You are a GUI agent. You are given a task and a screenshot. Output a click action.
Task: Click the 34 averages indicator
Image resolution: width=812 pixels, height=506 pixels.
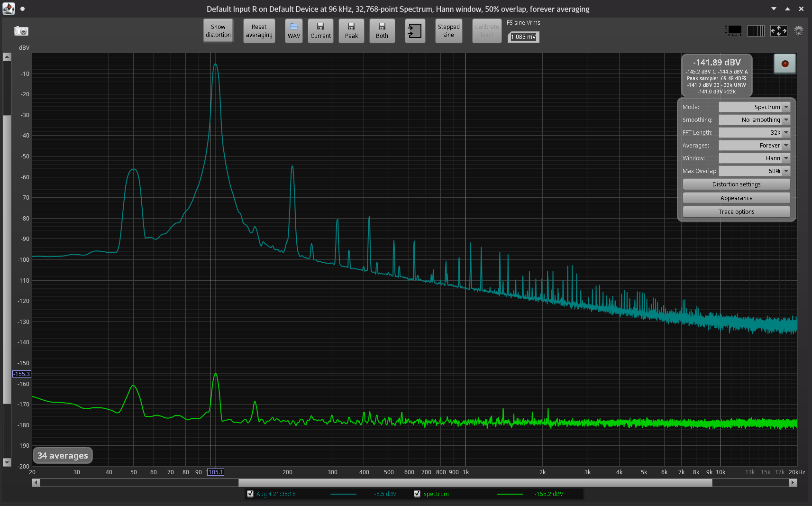pyautogui.click(x=63, y=456)
